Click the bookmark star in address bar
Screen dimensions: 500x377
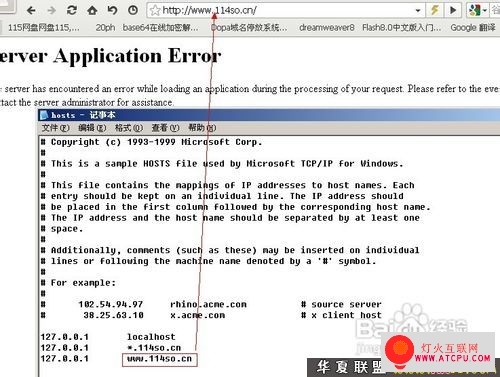tap(155, 11)
